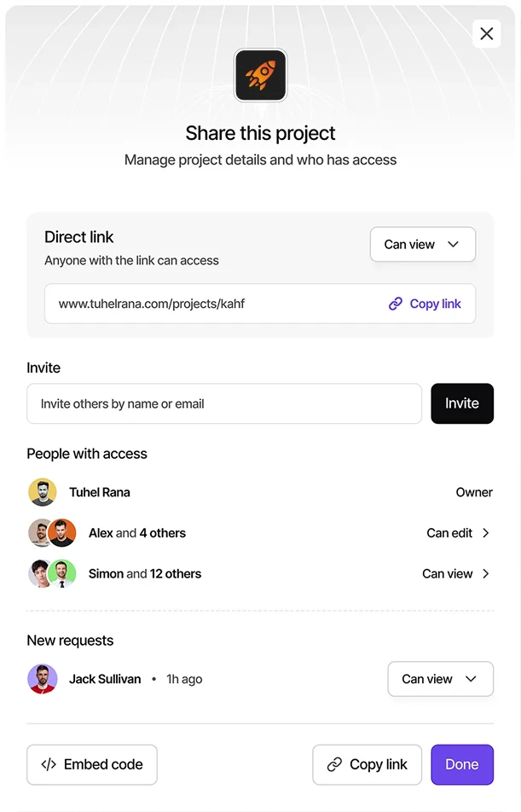Click Jack Sullivan's profile photo

pyautogui.click(x=43, y=679)
